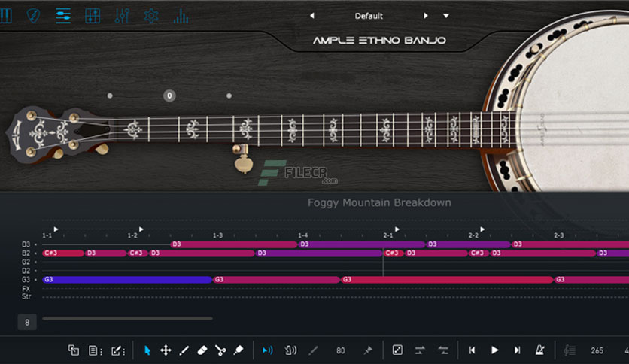Viewport: 629px width, 364px height.
Task: Open the keyboard main panel tab
Action: pyautogui.click(x=5, y=16)
